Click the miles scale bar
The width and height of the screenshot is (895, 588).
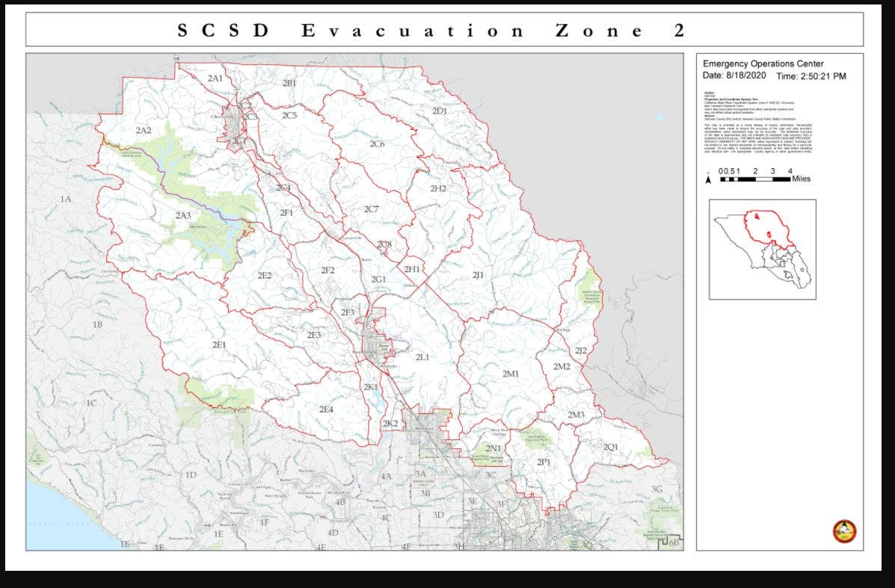(754, 179)
